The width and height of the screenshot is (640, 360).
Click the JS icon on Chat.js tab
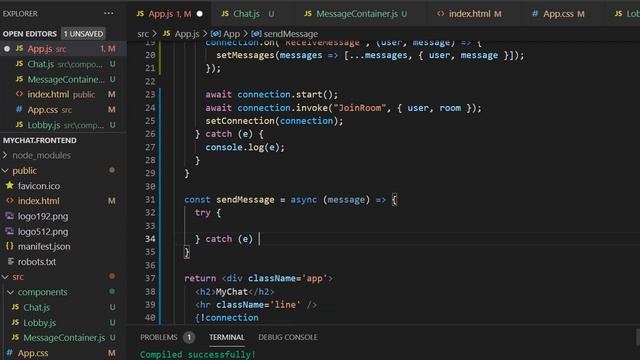coord(225,14)
